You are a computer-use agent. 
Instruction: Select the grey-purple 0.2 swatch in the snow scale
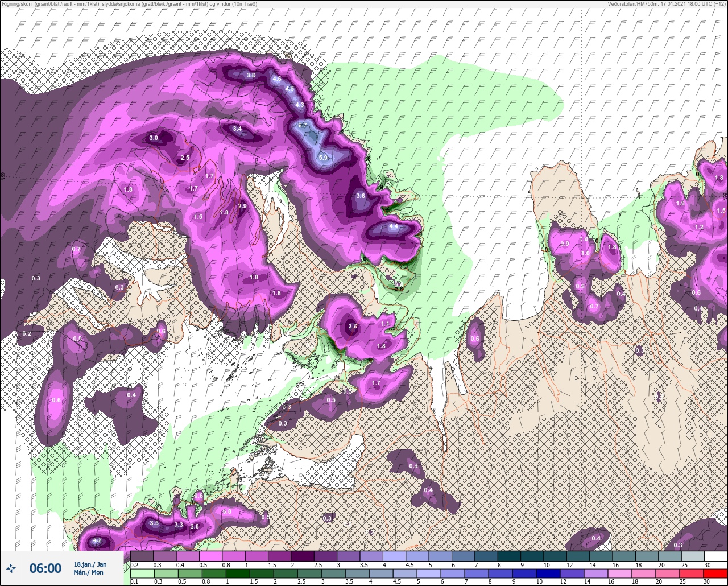tap(142, 556)
